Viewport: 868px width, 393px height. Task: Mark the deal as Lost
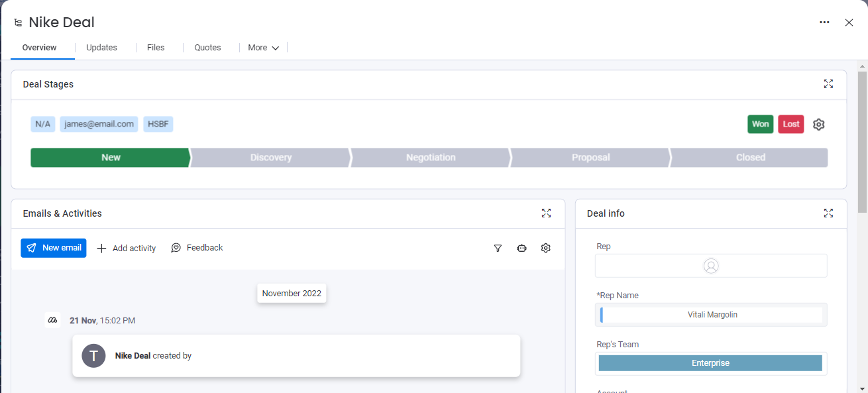[791, 125]
